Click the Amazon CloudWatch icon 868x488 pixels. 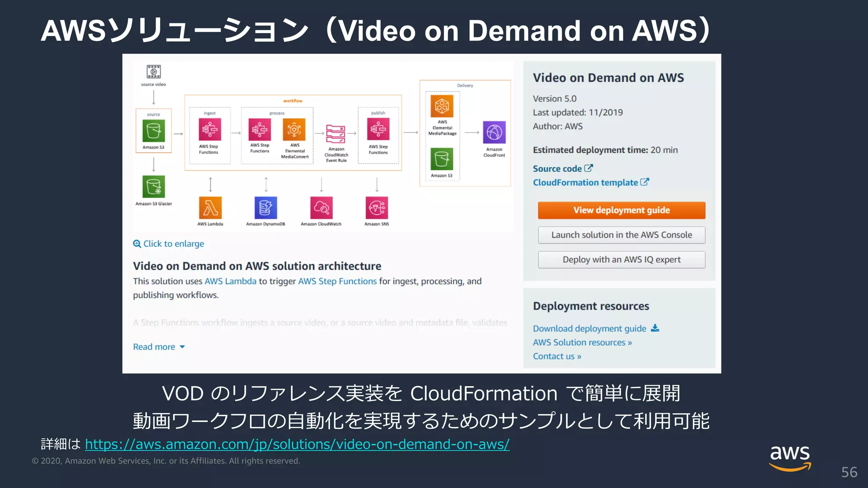(x=321, y=208)
